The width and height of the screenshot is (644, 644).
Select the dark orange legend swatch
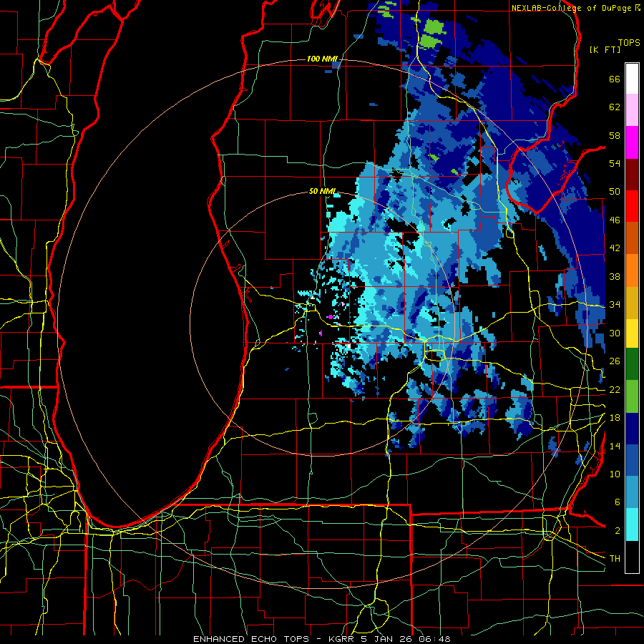(x=632, y=238)
